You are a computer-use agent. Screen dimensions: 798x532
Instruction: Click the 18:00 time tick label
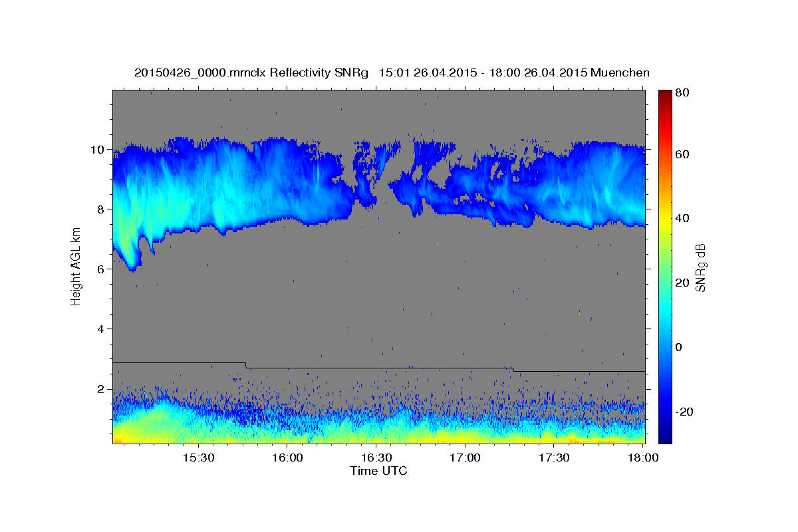[x=643, y=458]
